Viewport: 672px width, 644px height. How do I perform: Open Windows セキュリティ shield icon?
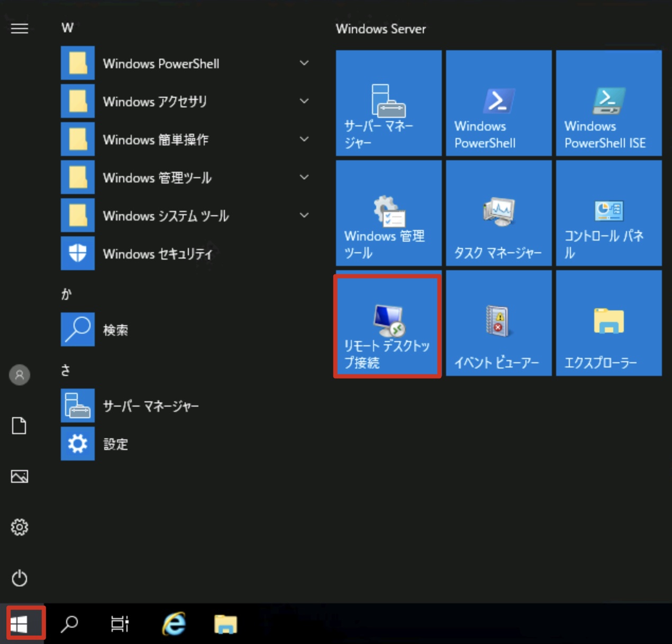78,253
